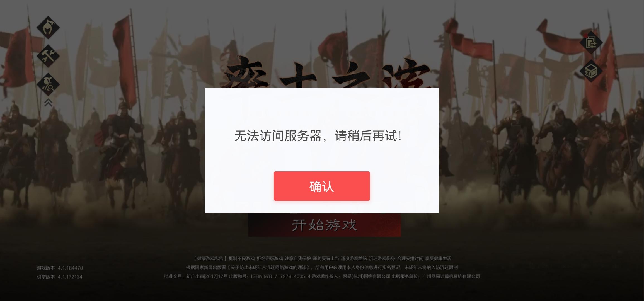The image size is (644, 301).
Task: Open the hammer and wrench repair icon
Action: [x=48, y=56]
